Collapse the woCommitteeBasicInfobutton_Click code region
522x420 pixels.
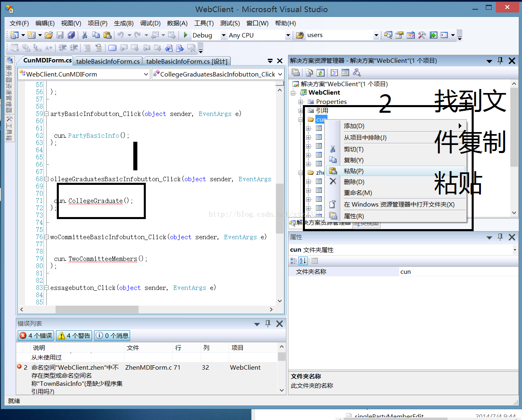[47, 237]
